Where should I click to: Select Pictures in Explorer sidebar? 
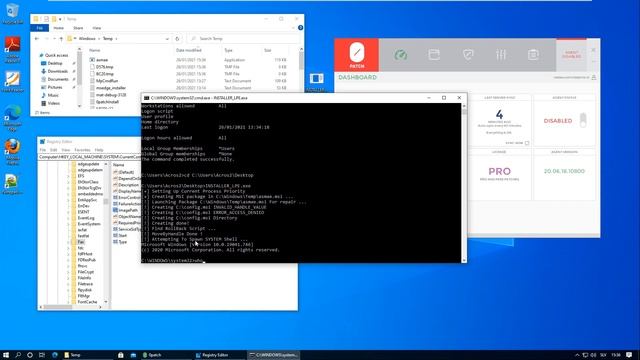click(55, 87)
